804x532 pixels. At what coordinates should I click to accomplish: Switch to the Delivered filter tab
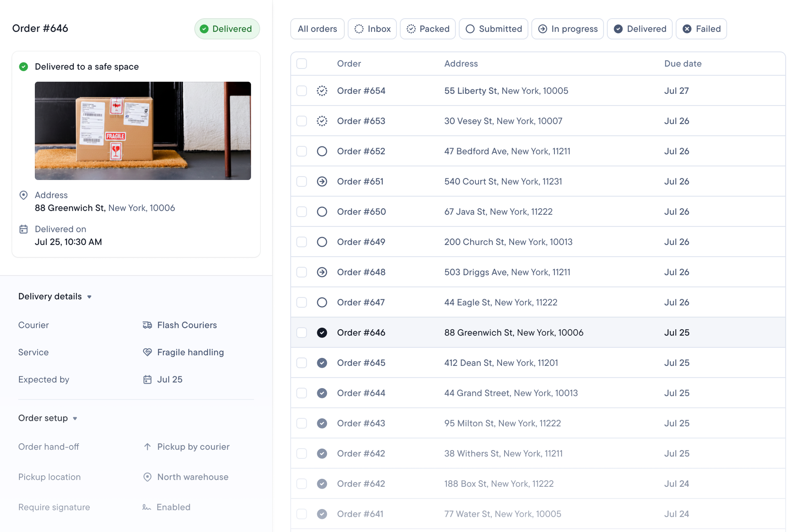pos(639,29)
